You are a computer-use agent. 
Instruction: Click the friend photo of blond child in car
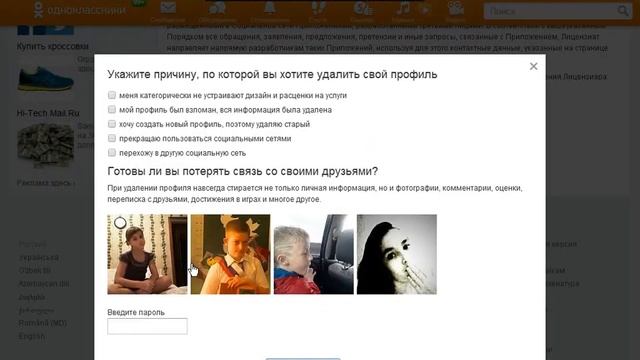314,254
